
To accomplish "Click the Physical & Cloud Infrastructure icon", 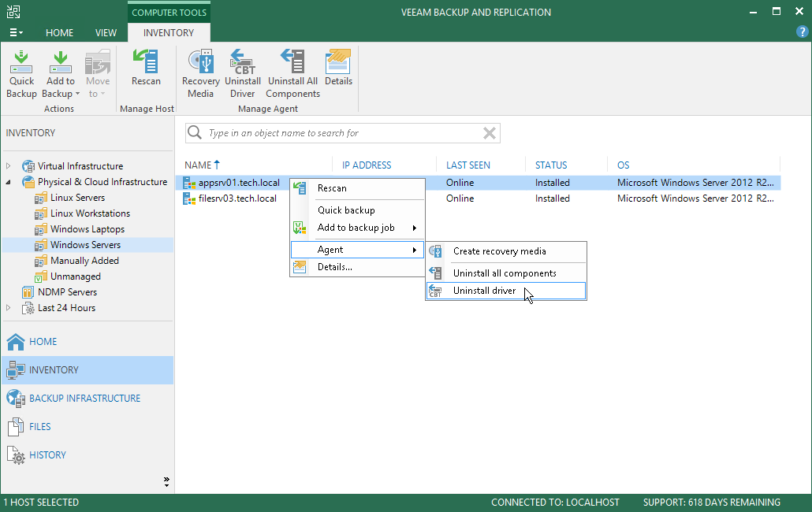I will [x=28, y=182].
